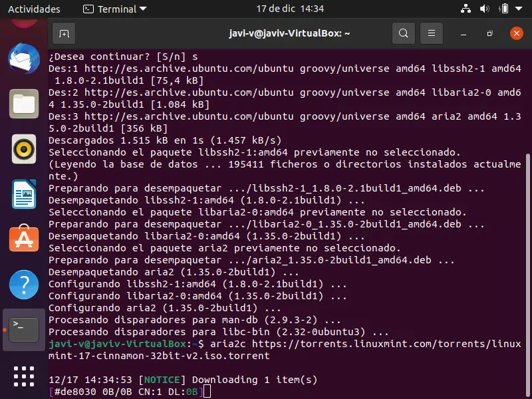This screenshot has width=532, height=399.
Task: Click the 'Descargados 1.515 kB en 1s' line
Action: point(165,140)
